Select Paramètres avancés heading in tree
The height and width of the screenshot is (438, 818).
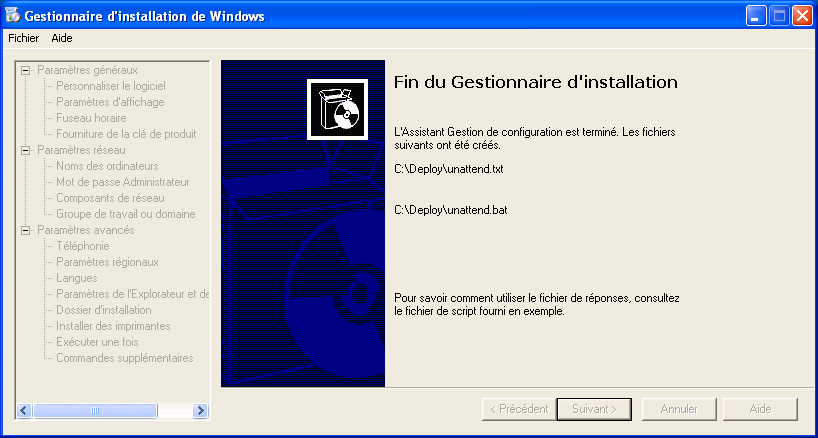86,230
